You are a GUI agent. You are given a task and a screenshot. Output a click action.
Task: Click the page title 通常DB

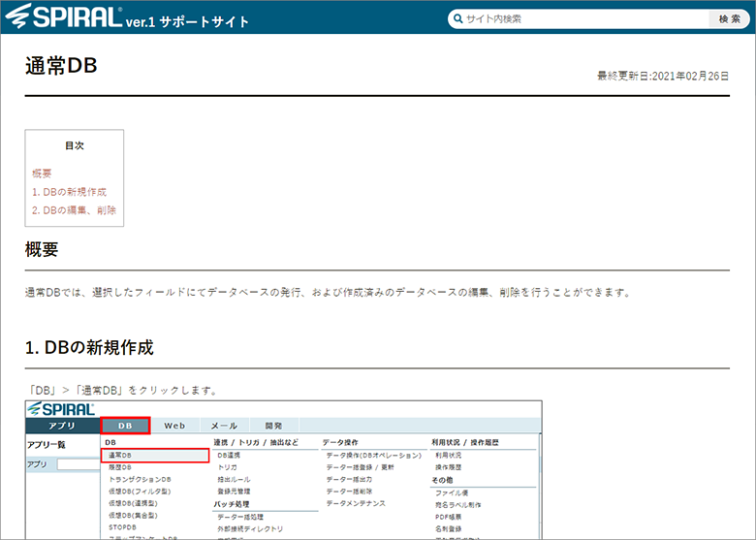tap(61, 66)
